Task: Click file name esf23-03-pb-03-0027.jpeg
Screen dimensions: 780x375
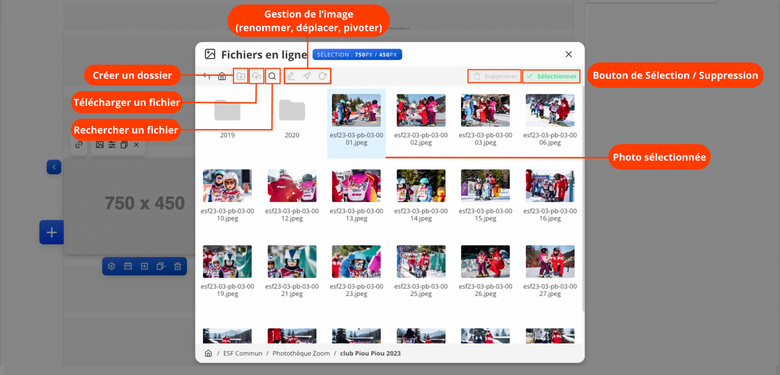Action: pos(550,290)
